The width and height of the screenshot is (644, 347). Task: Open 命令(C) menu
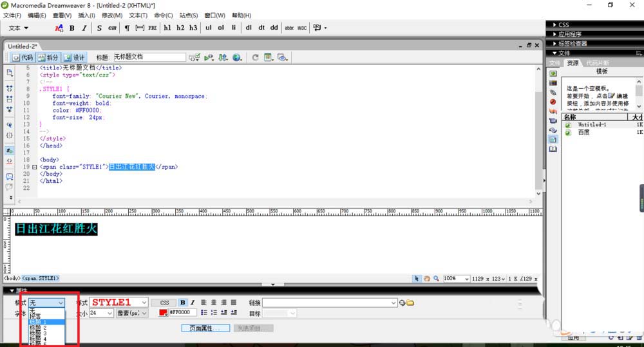point(164,15)
